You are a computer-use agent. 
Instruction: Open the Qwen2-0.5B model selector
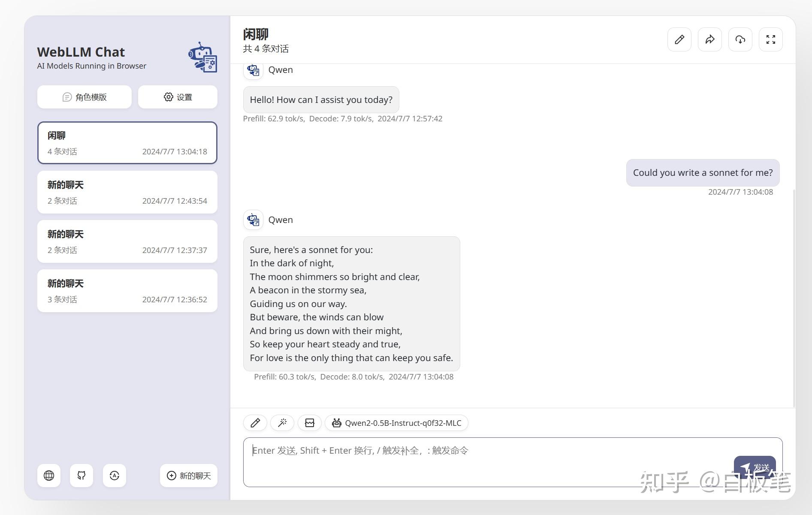[396, 423]
